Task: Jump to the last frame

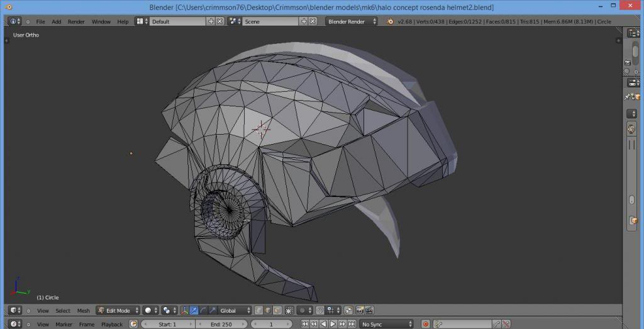Action: coord(352,324)
